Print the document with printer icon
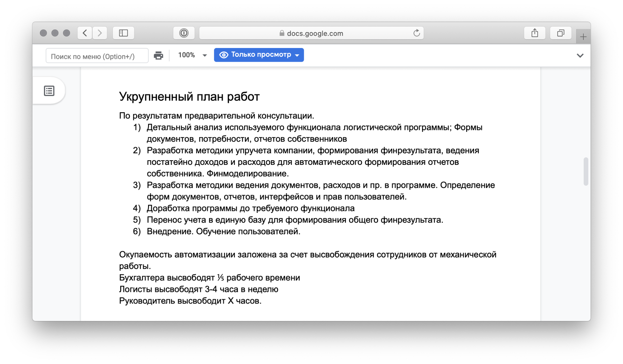 point(158,55)
